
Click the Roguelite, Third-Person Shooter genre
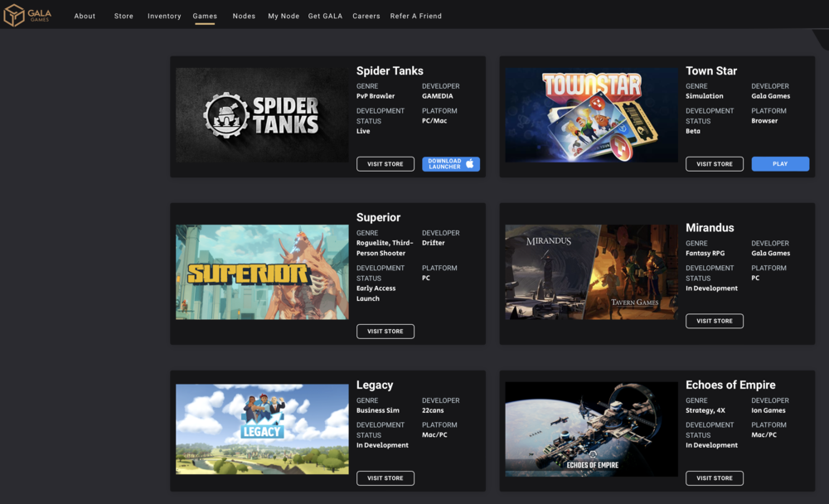coord(385,248)
